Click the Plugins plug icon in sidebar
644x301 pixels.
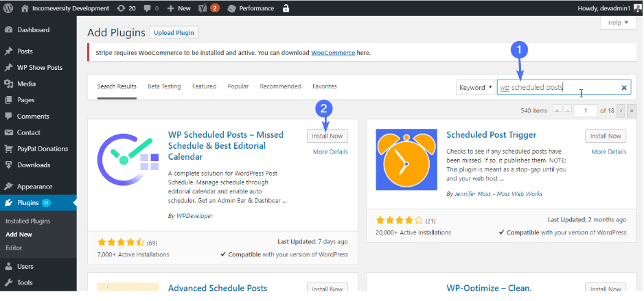coord(9,203)
